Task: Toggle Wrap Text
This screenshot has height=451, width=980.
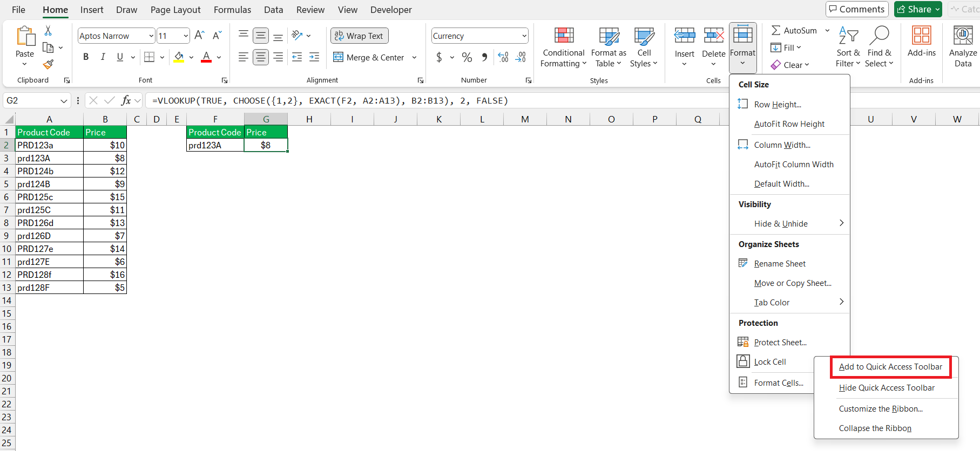Action: click(x=360, y=36)
